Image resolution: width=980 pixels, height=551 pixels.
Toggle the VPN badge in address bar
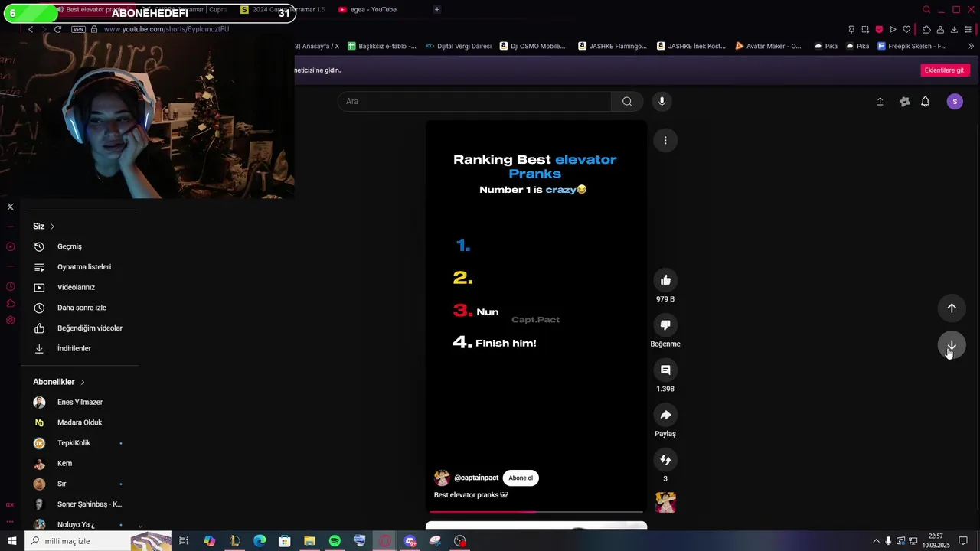(x=78, y=29)
